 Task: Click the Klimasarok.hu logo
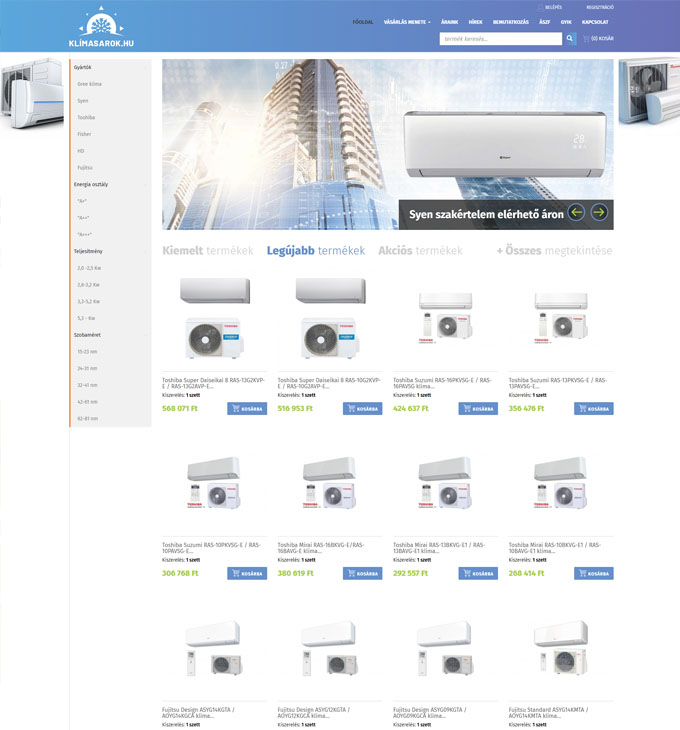(101, 27)
